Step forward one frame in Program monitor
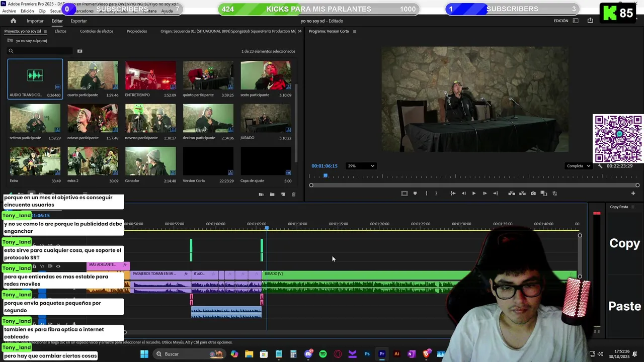 485,193
